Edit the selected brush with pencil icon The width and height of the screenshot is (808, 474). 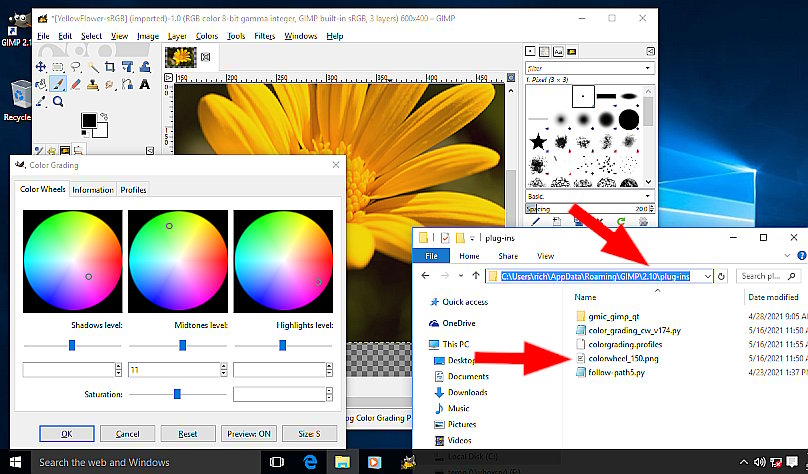coord(535,222)
